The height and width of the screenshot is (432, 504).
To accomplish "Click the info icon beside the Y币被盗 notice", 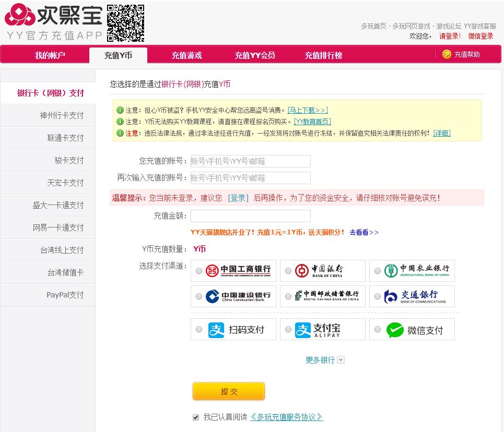I will pyautogui.click(x=120, y=110).
